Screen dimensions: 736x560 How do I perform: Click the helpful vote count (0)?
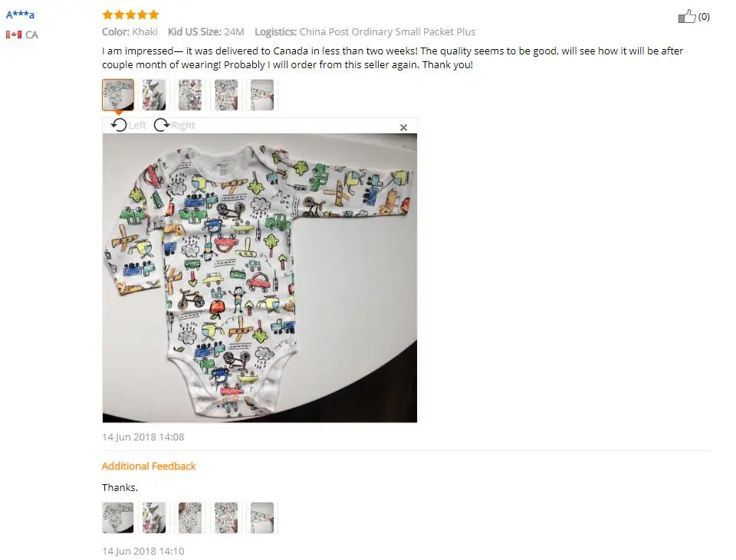tap(704, 16)
